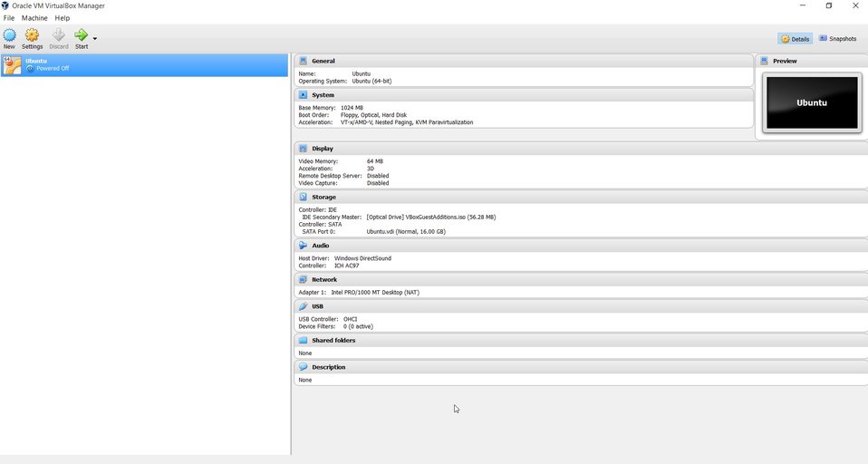Open the Display settings header link
The width and height of the screenshot is (868, 464).
[x=323, y=149]
